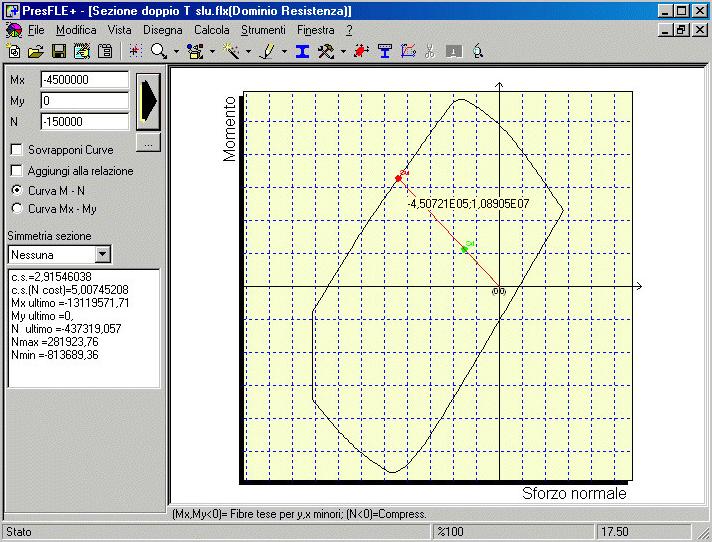Open the dropdown arrow beside the magnifier
Viewport: 712px width, 542px height.
click(x=176, y=51)
